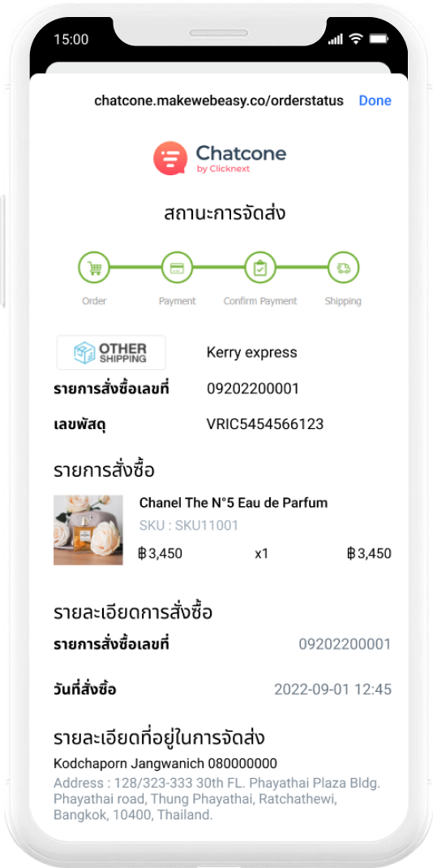This screenshot has height=868, width=433.
Task: Tap the SKU11001 label
Action: click(189, 526)
